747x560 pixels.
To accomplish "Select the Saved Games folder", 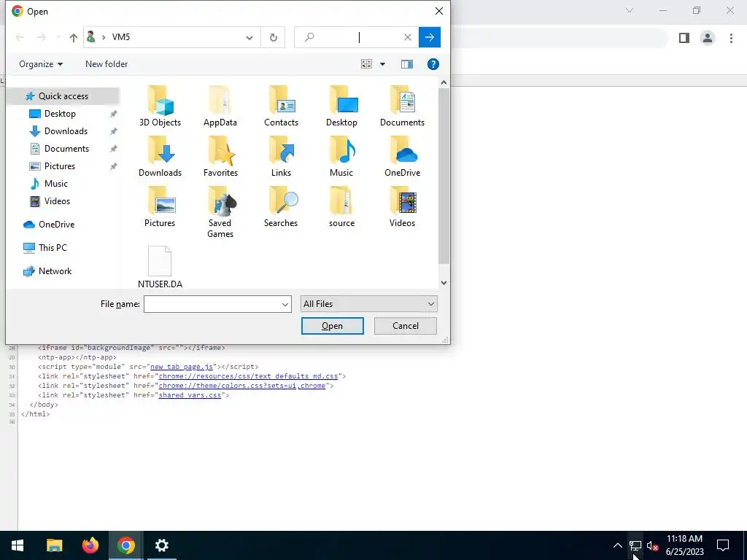I will pyautogui.click(x=220, y=212).
